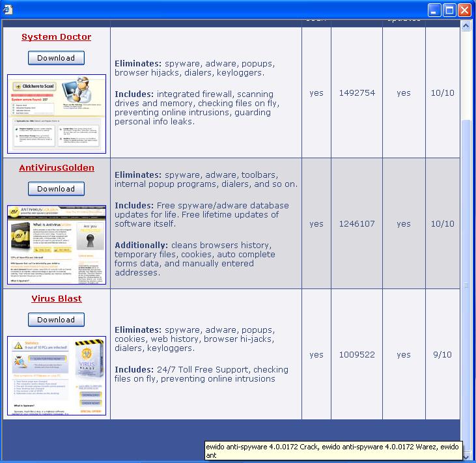Screen dimensions: 476x463
Task: Minimize the popup window
Action: 434,10
